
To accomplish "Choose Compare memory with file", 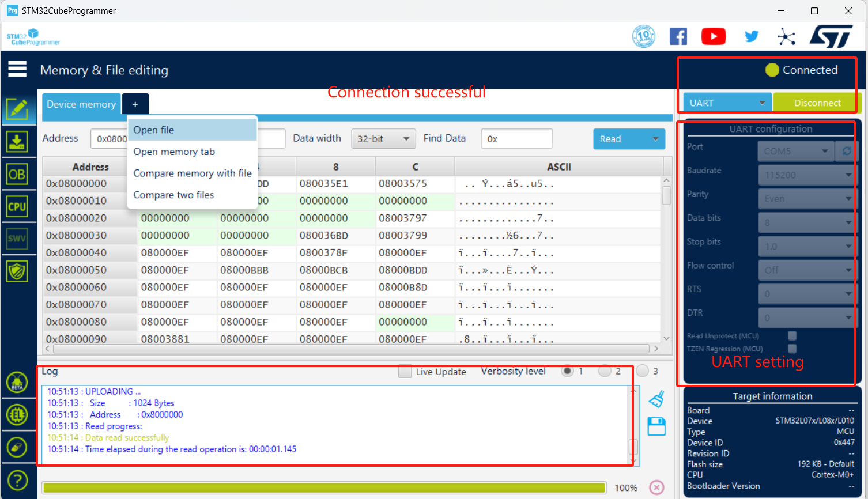I will [193, 173].
